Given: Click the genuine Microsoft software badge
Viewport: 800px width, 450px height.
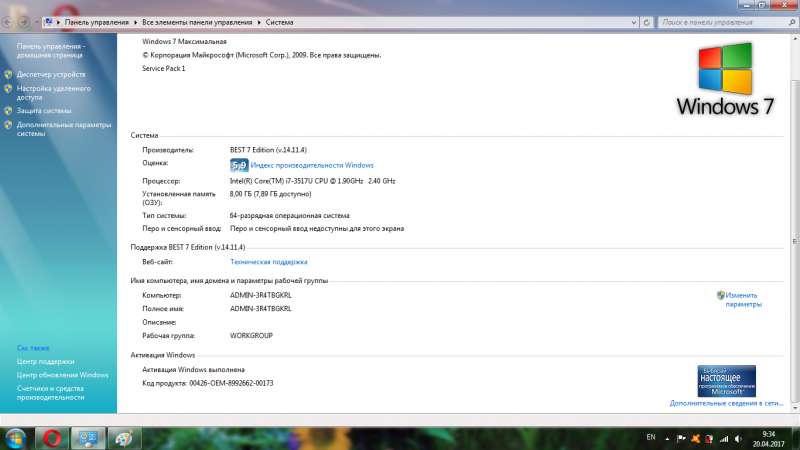Looking at the screenshot, I should pos(726,381).
